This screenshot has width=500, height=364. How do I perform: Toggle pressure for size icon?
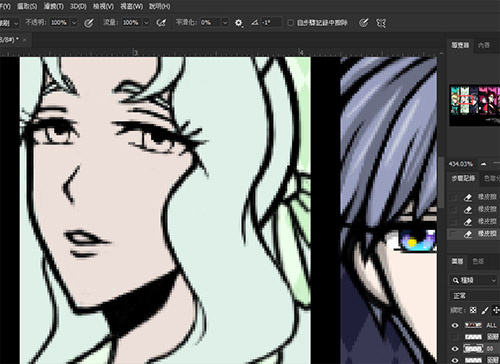(363, 23)
